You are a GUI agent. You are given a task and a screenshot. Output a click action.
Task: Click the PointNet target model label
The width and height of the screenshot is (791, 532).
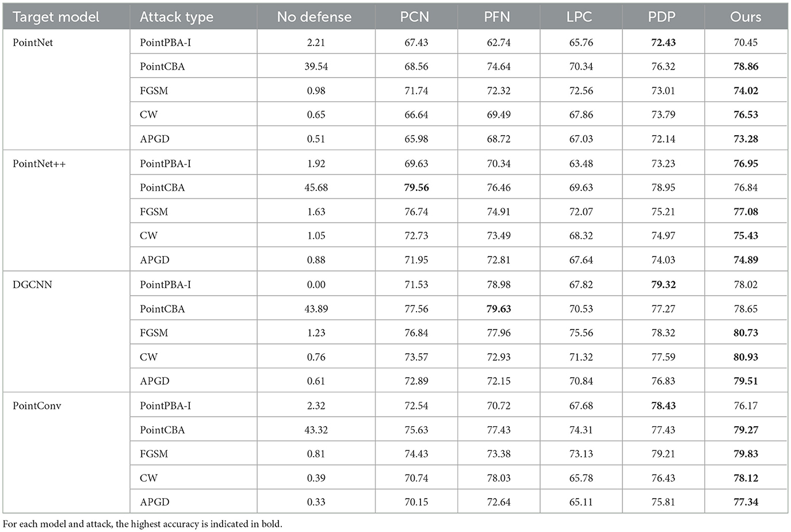pyautogui.click(x=33, y=43)
